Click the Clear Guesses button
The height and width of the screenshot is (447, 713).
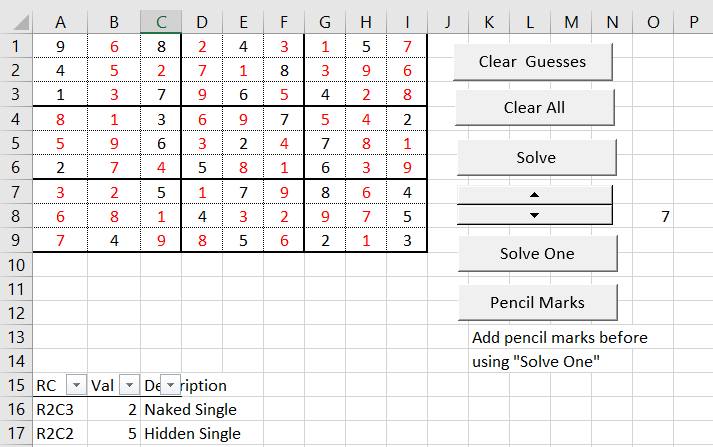(533, 62)
